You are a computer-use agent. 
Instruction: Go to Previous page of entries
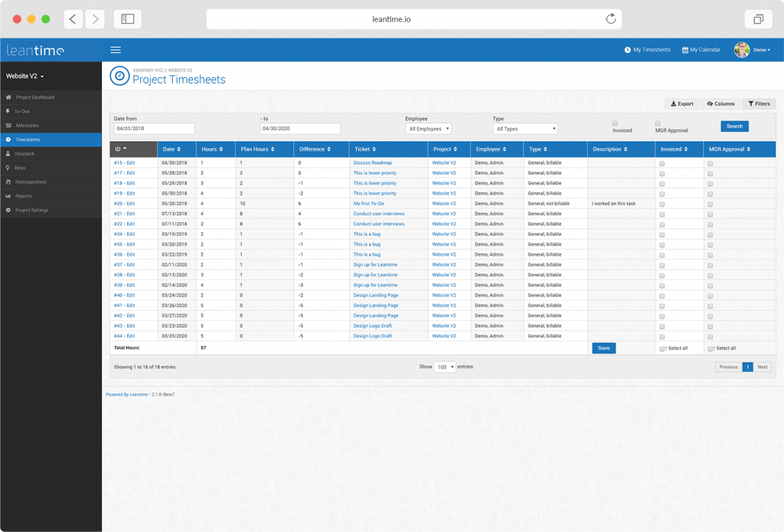tap(729, 367)
